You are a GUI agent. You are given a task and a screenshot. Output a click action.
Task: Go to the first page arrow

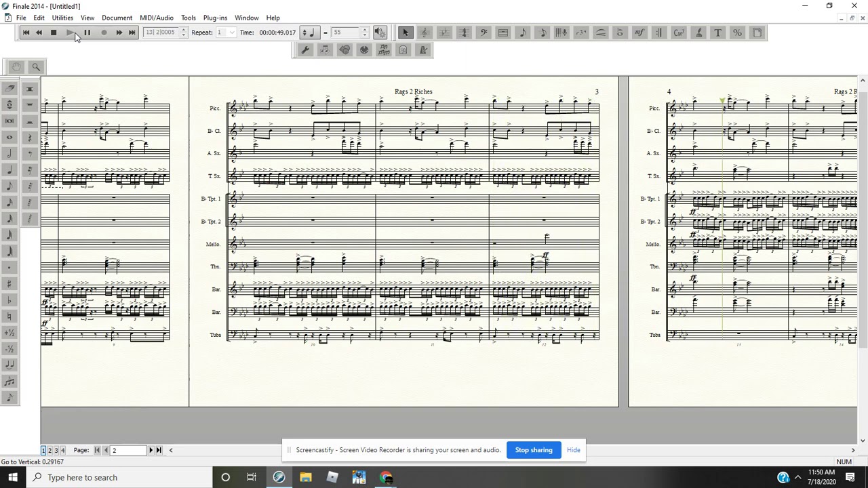click(x=97, y=450)
